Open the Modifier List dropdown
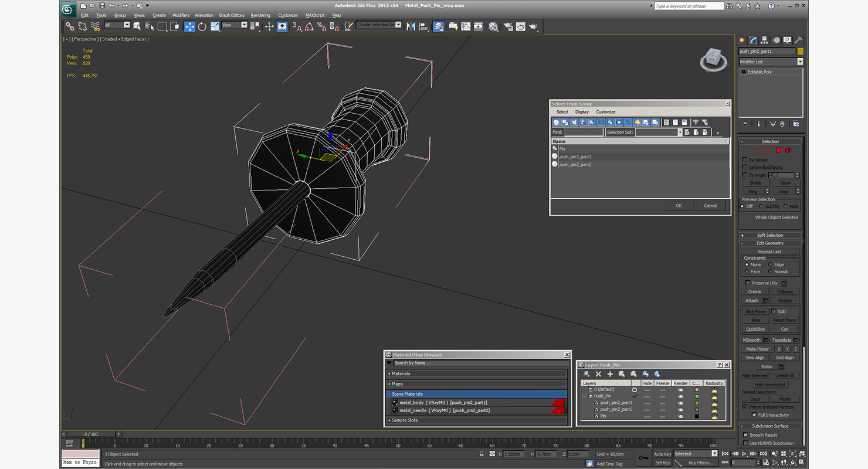868x469 pixels. (x=800, y=62)
